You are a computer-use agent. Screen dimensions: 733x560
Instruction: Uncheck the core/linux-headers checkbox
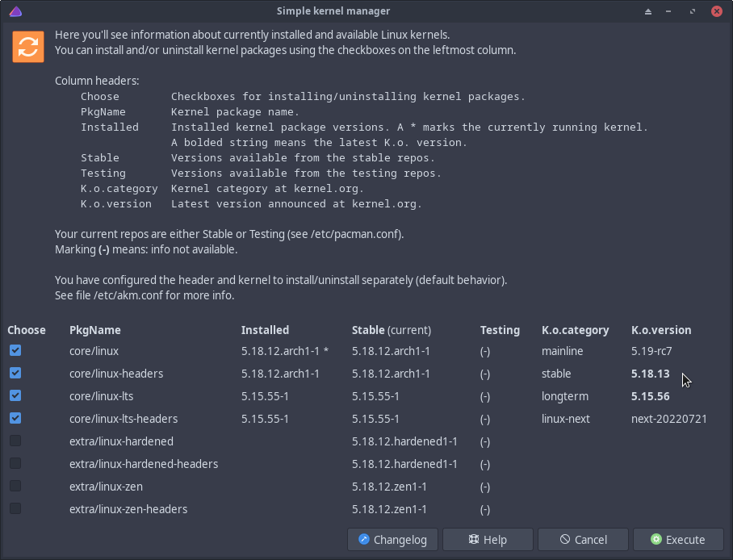click(15, 374)
